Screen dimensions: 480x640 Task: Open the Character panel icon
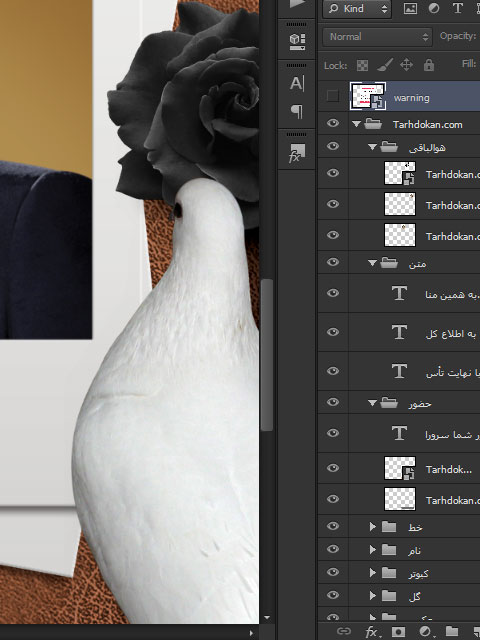point(297,84)
